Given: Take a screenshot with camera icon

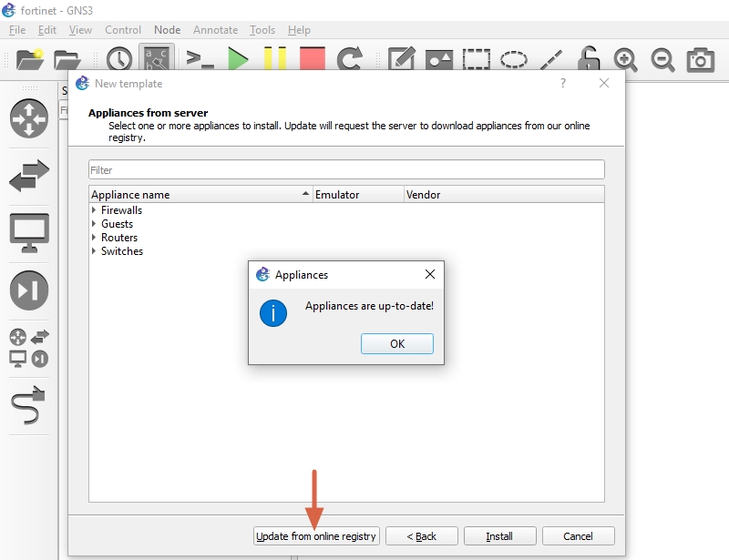Looking at the screenshot, I should click(x=700, y=59).
